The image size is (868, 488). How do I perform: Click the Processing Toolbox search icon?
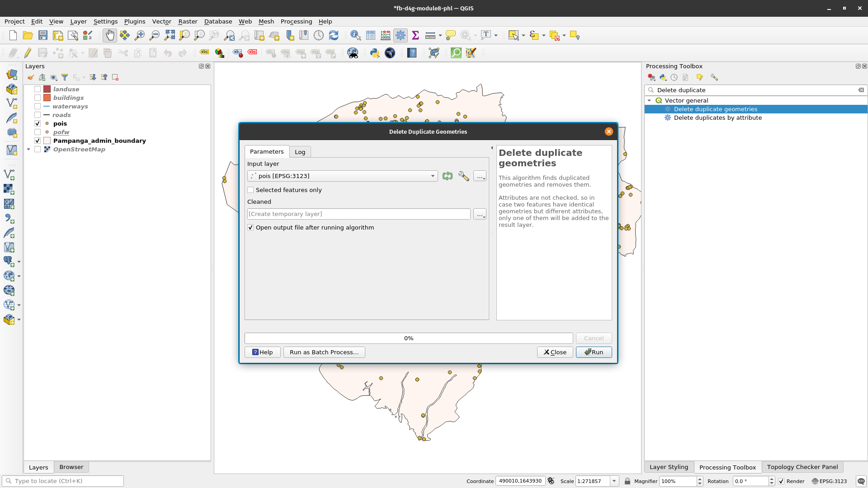click(651, 90)
